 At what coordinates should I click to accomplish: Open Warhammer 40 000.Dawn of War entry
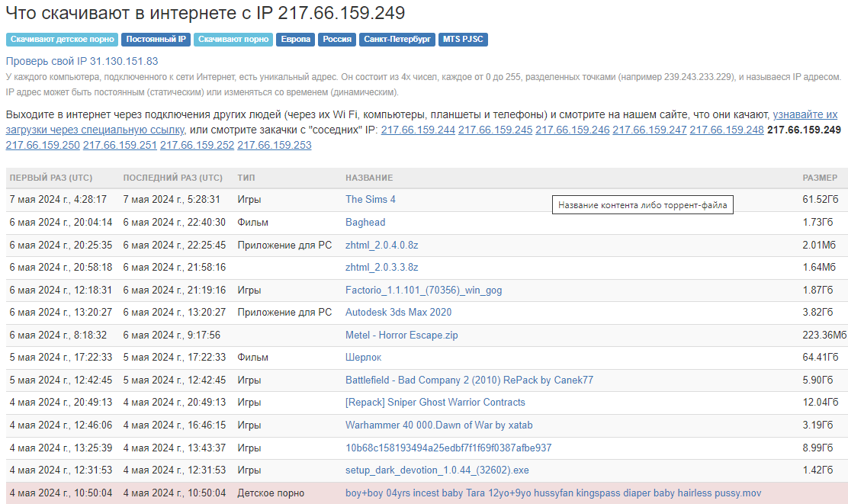439,425
